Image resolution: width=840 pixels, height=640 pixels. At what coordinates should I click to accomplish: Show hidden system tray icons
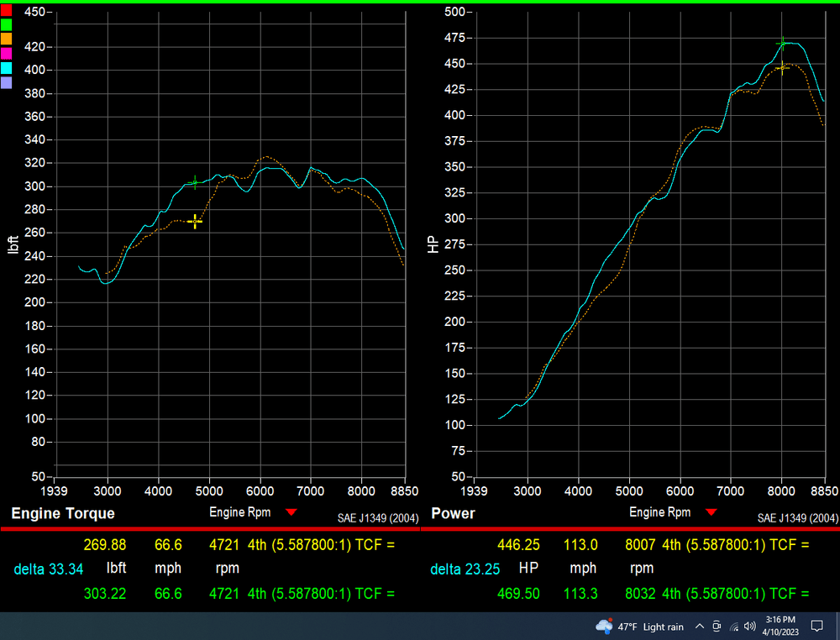[x=699, y=627]
